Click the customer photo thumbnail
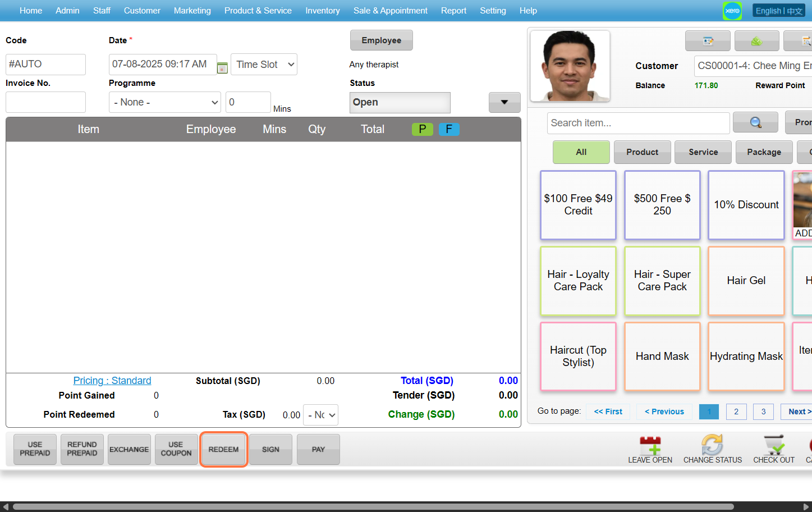This screenshot has width=812, height=512. tap(570, 66)
